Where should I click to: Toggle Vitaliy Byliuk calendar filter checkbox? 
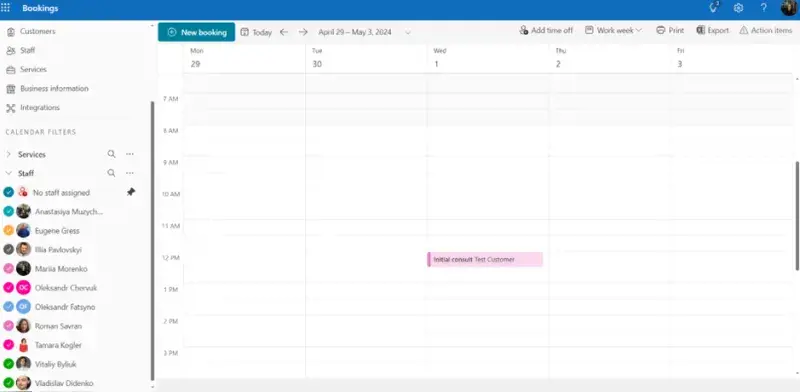pyautogui.click(x=8, y=364)
